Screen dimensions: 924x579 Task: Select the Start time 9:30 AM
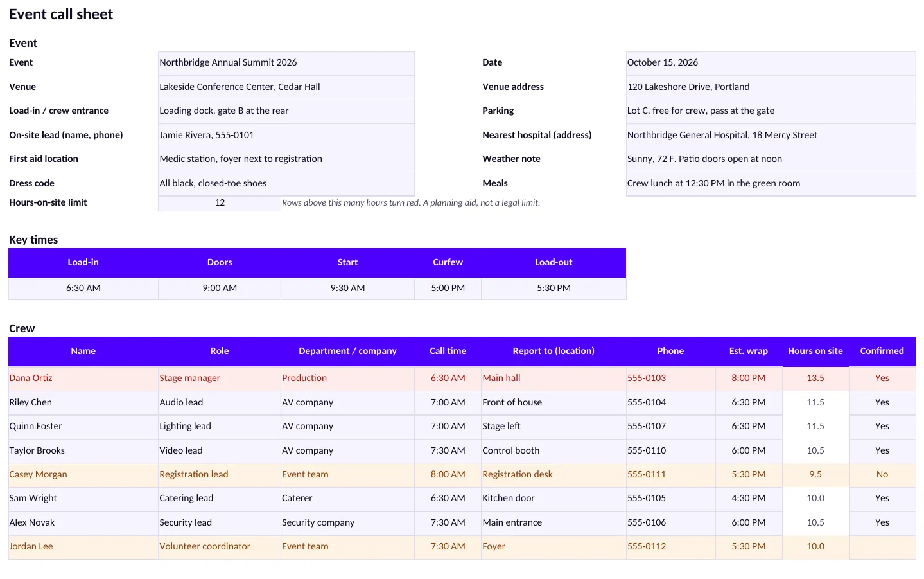point(347,289)
